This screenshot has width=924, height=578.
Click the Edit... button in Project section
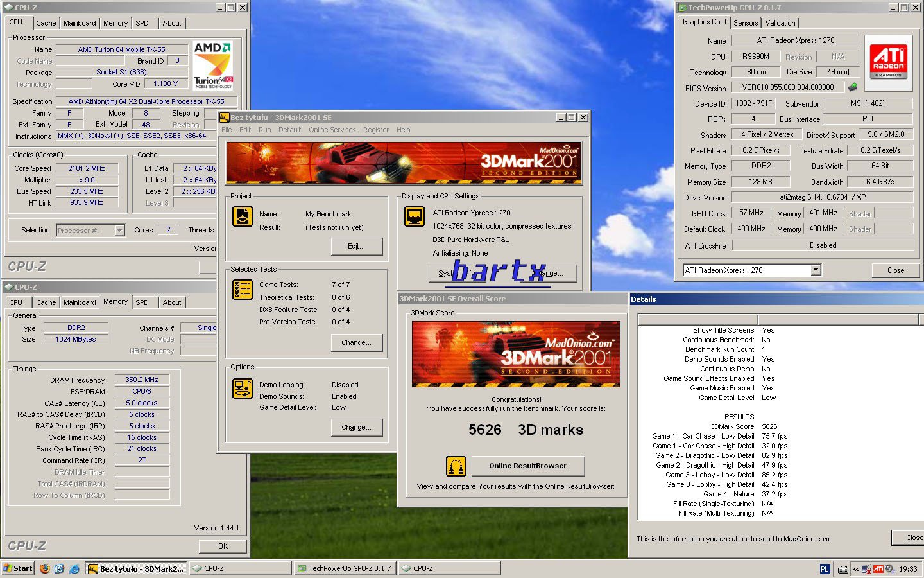[x=356, y=246]
